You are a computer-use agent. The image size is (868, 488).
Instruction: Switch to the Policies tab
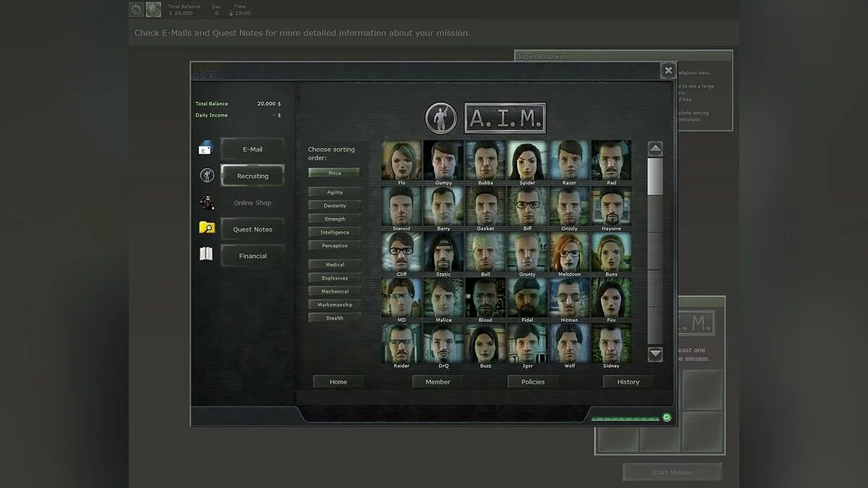pyautogui.click(x=533, y=382)
